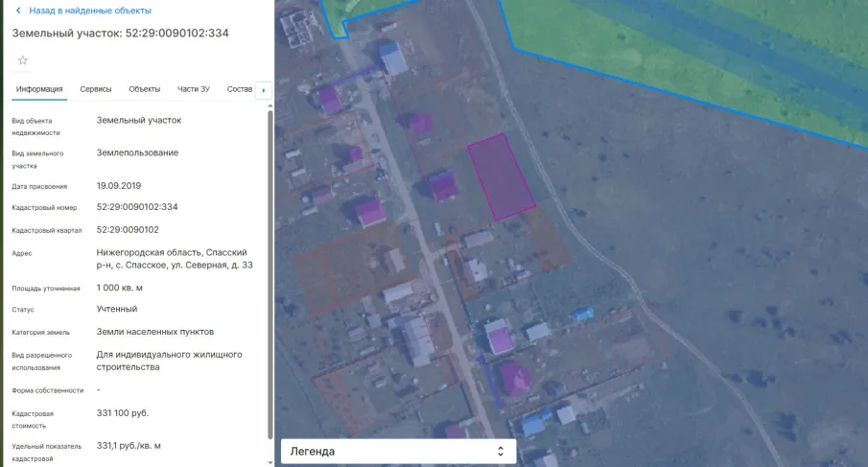Select cadastral quarter 52:29:0090102 value
Screen dimensions: 868x467
pyautogui.click(x=128, y=229)
